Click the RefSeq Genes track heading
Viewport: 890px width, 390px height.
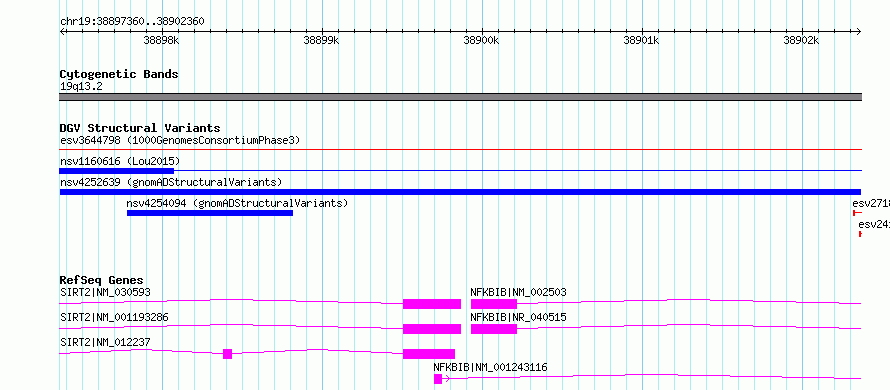[x=102, y=280]
